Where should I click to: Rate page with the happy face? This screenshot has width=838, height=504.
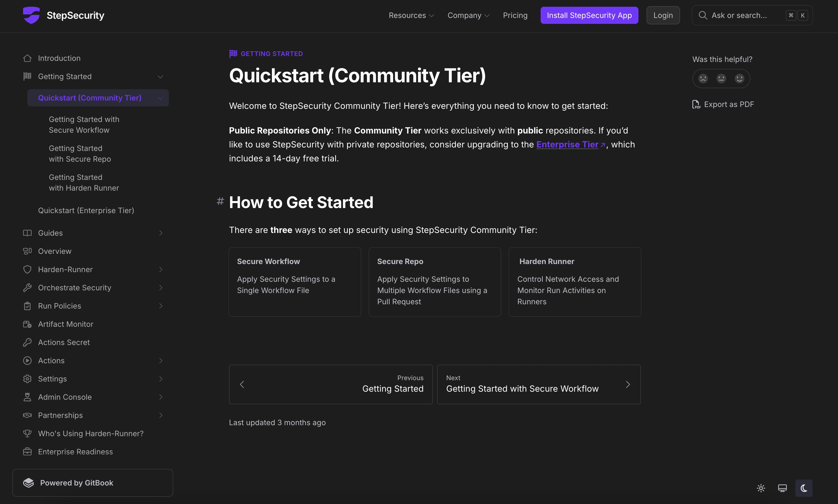(740, 79)
